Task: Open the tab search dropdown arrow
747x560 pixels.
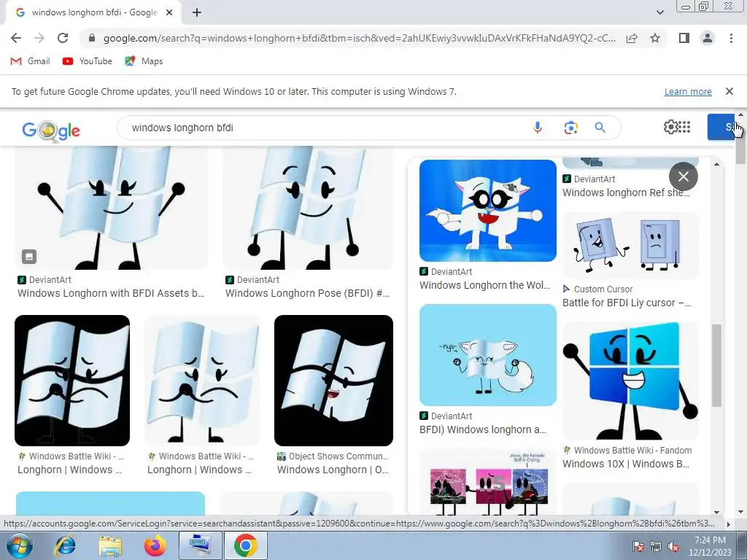Action: tap(659, 12)
